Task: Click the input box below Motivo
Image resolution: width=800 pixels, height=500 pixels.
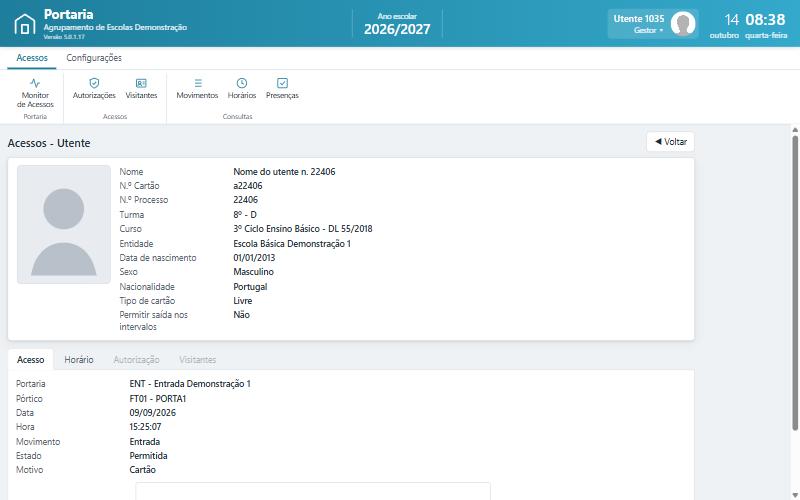Action: click(x=313, y=491)
